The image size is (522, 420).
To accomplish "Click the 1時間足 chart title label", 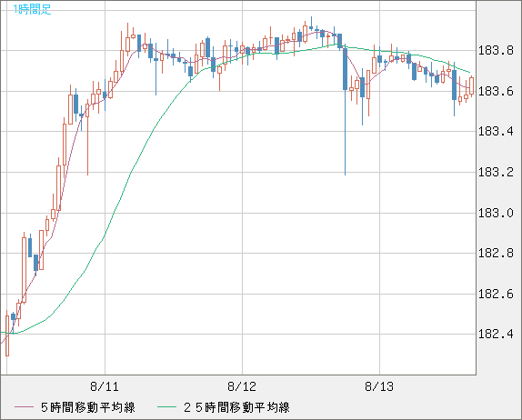I will point(32,9).
